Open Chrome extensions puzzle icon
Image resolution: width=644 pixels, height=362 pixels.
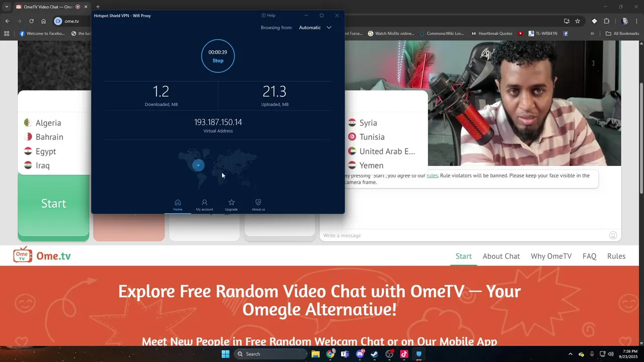(606, 21)
